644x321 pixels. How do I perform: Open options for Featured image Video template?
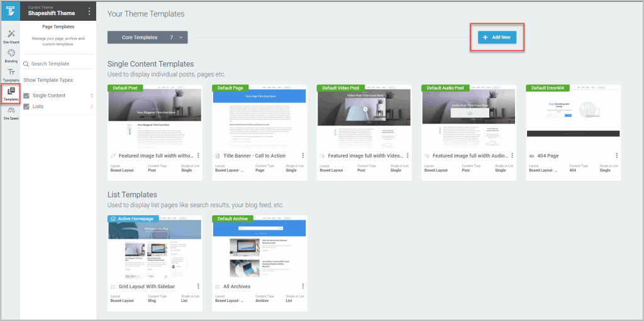tap(407, 155)
